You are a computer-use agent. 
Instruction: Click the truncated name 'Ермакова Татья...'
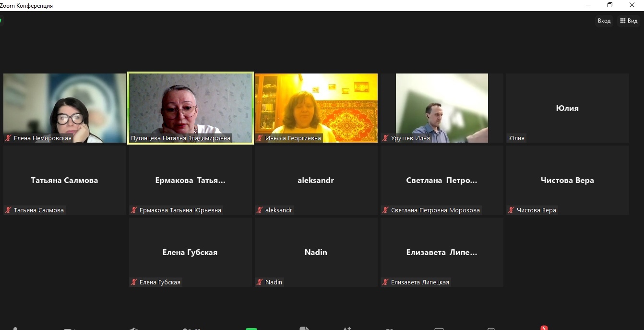coord(190,181)
